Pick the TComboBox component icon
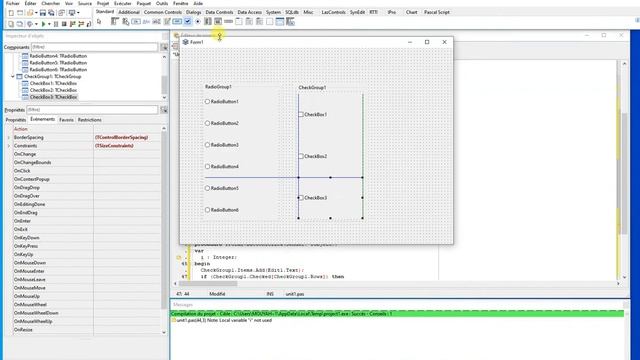Viewport: 640px width, 360px height. click(x=218, y=22)
